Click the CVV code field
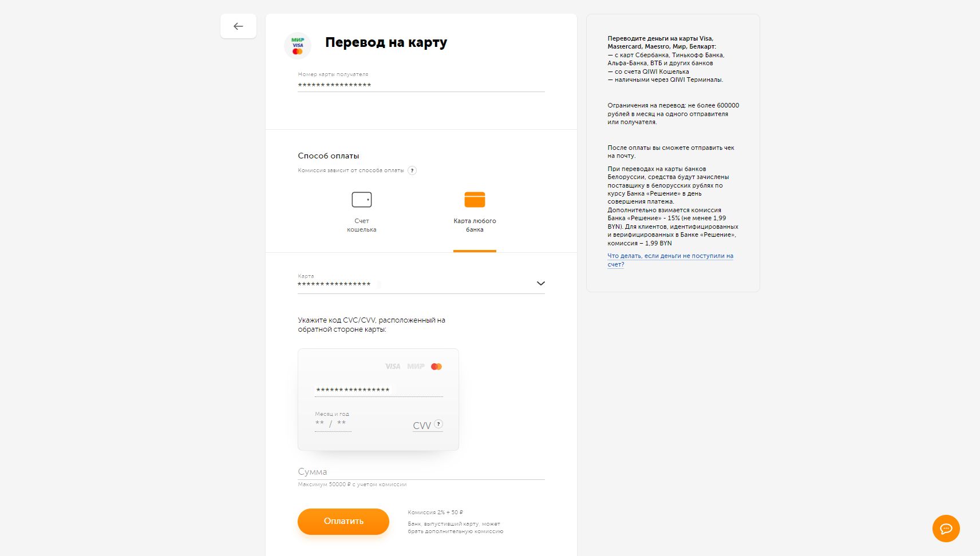This screenshot has width=980, height=556. tap(421, 426)
